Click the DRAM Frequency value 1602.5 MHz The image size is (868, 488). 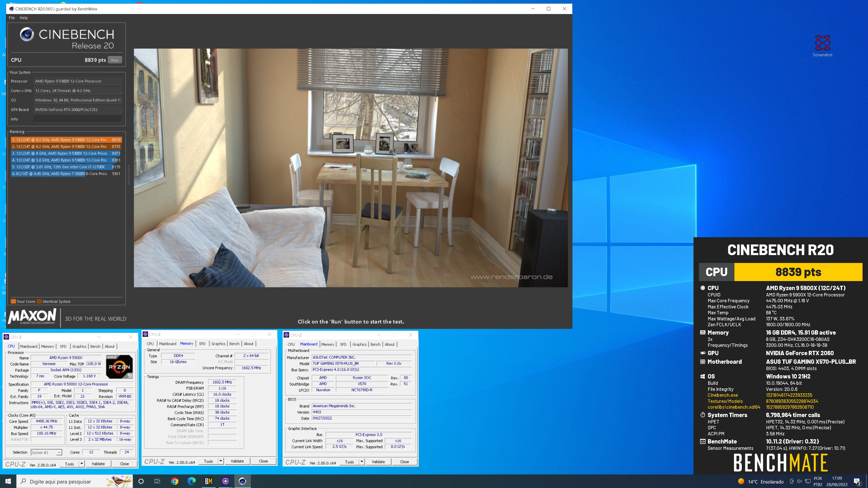coord(222,382)
